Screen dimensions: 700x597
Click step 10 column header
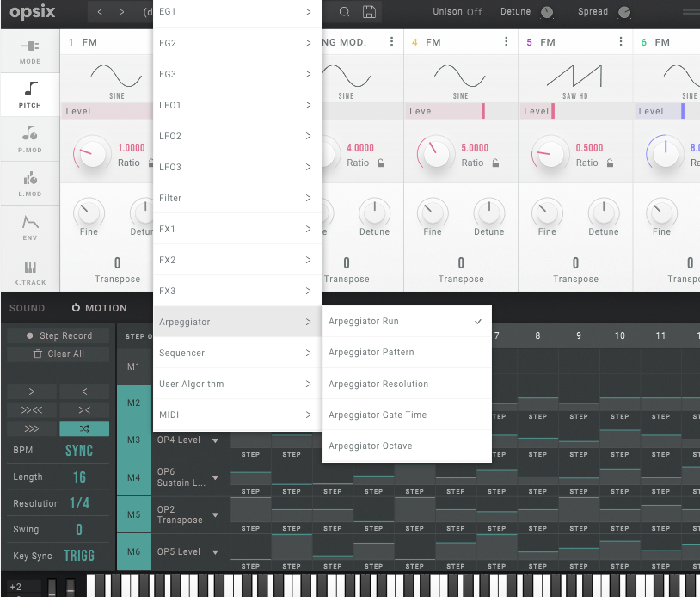[x=619, y=335]
